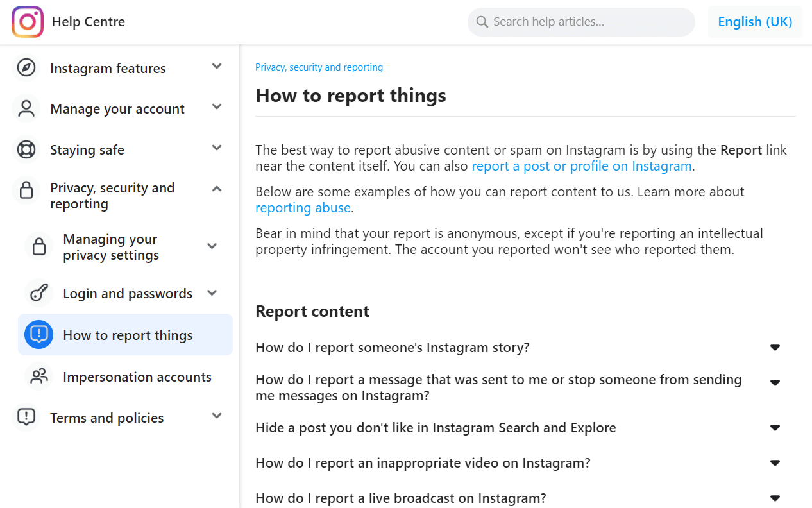This screenshot has width=812, height=508.
Task: Click the Report content section heading
Action: coord(312,312)
